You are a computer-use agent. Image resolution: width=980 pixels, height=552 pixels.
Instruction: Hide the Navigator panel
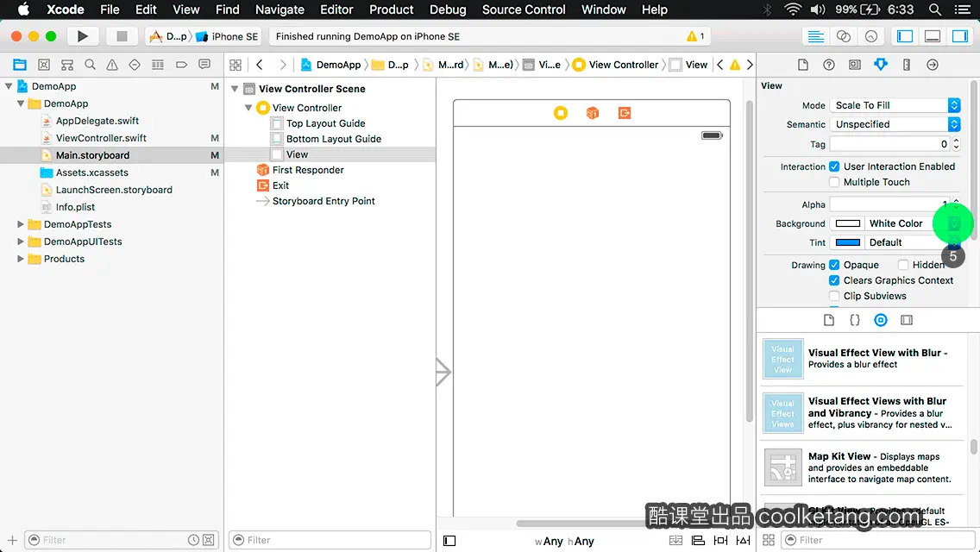point(904,36)
